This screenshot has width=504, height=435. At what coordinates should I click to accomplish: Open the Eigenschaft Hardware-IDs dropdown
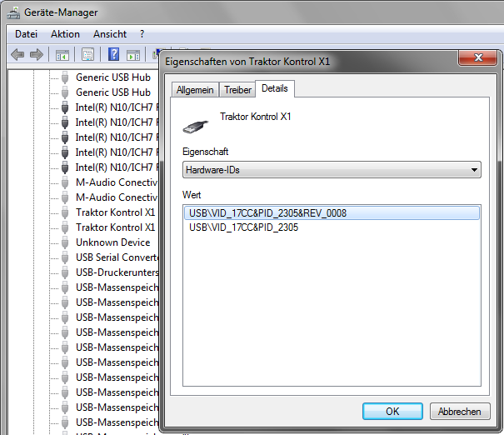[x=332, y=170]
